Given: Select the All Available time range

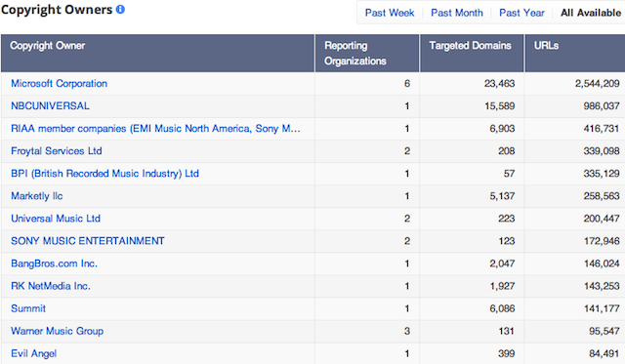Looking at the screenshot, I should (x=591, y=13).
